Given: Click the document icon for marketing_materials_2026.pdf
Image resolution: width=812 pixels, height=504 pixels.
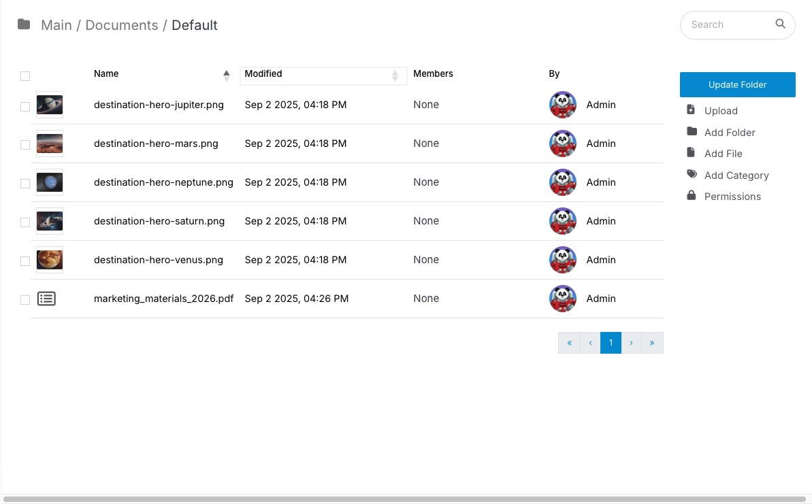Looking at the screenshot, I should 46,299.
